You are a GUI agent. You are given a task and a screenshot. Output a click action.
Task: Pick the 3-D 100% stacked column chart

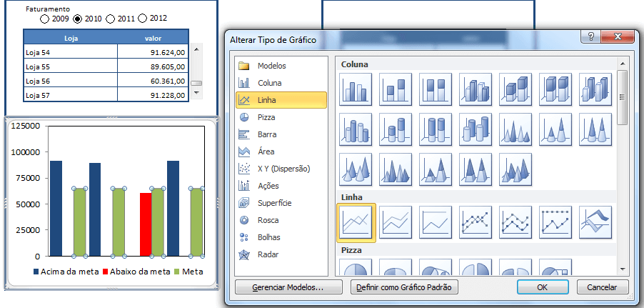point(555,89)
